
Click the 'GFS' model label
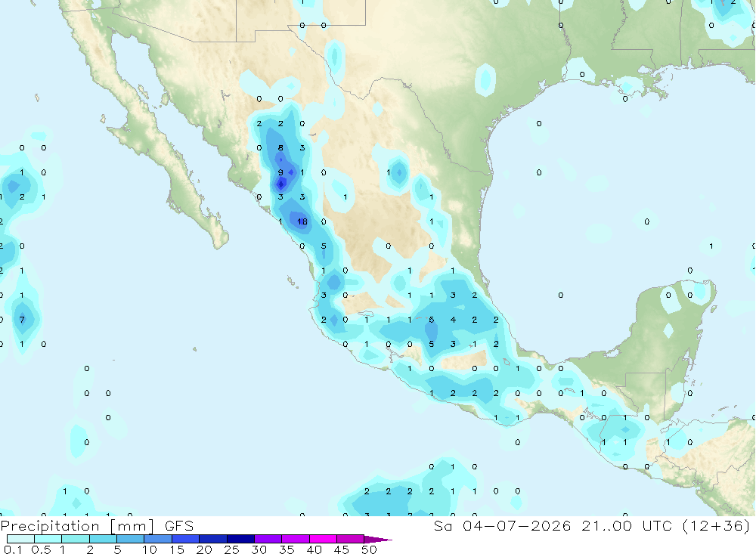pyautogui.click(x=179, y=526)
